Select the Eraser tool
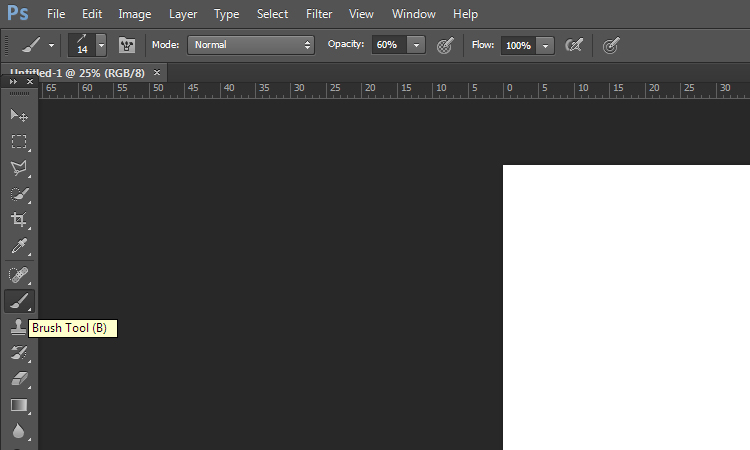 pyautogui.click(x=19, y=379)
